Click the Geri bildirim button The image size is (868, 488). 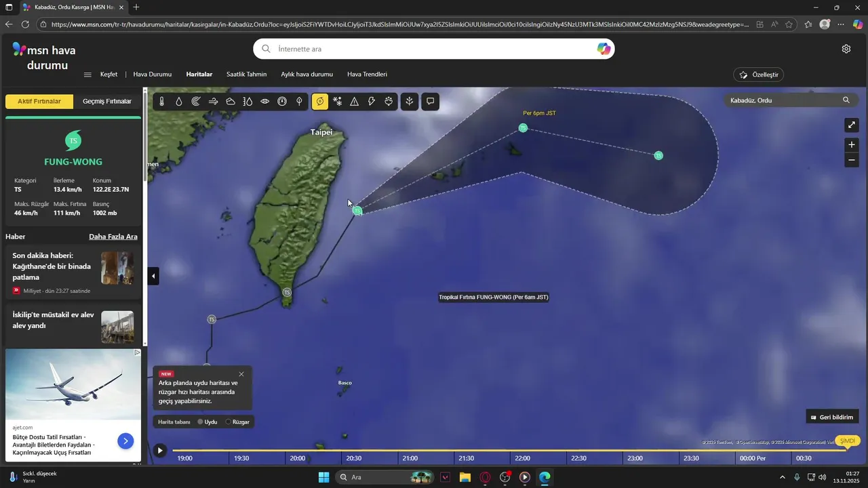click(832, 417)
